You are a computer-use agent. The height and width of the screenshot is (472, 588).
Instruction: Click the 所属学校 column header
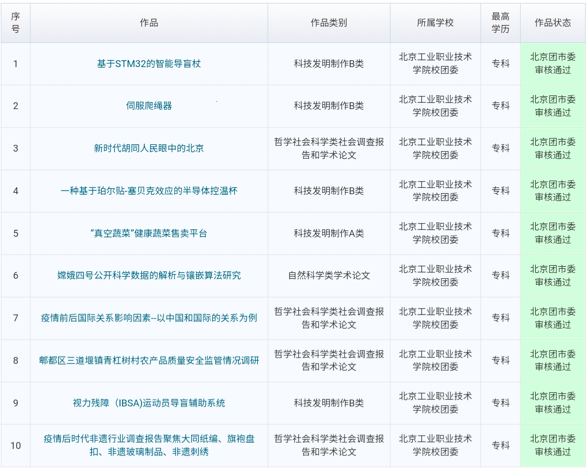coord(435,23)
